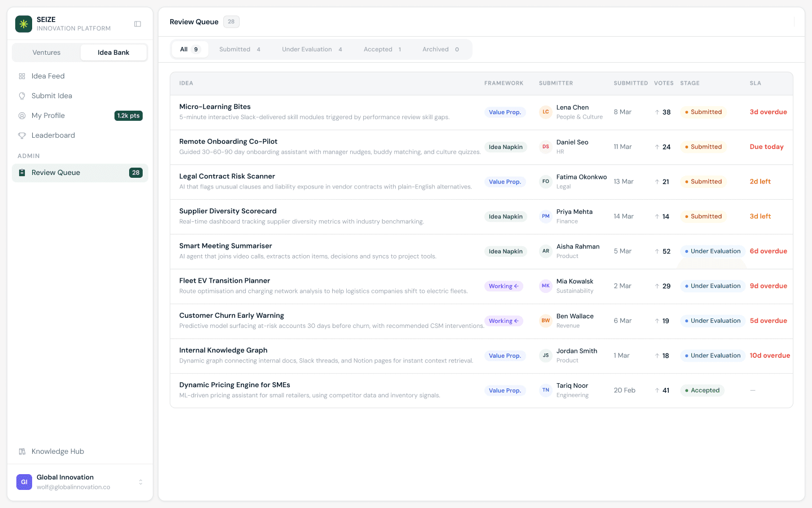
Task: Click Working tag on Customer Churn Early Warning
Action: tap(504, 321)
